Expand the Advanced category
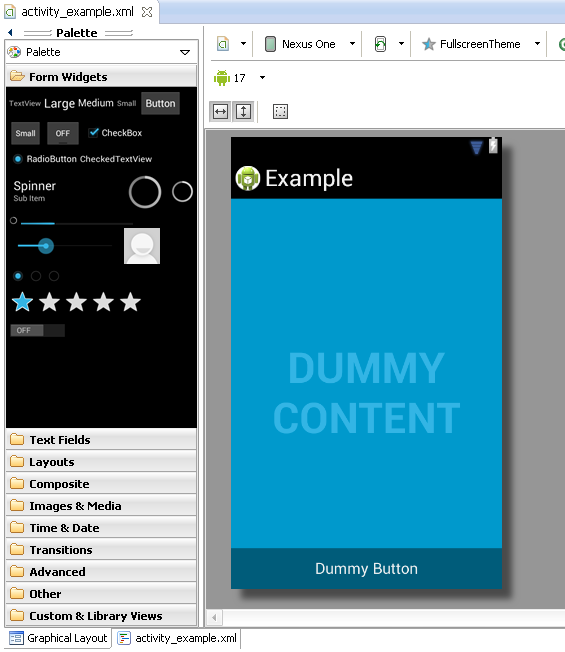Screen dimensions: 565x652 (101, 572)
